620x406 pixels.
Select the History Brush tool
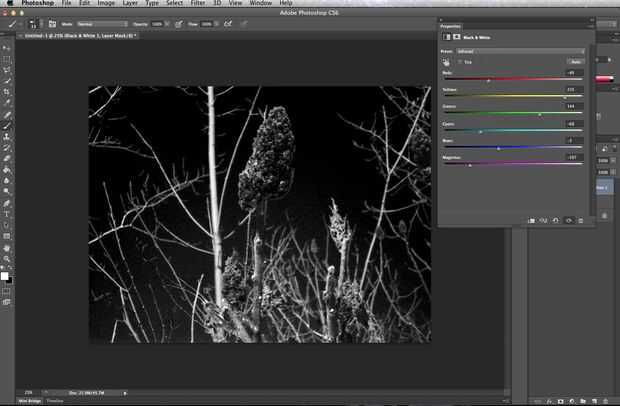6,148
